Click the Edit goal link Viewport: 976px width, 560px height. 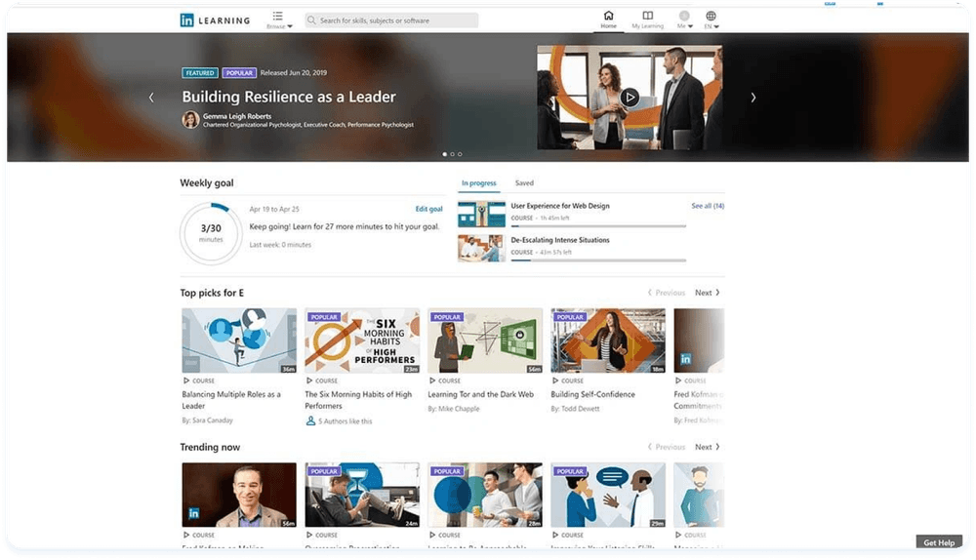click(x=428, y=209)
